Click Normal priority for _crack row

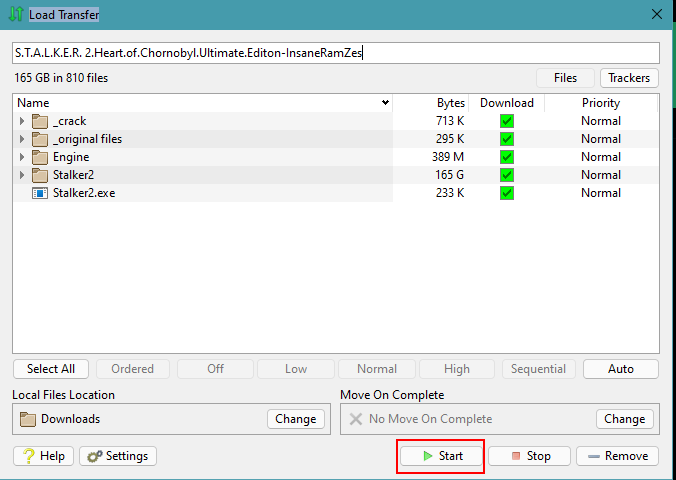[601, 121]
